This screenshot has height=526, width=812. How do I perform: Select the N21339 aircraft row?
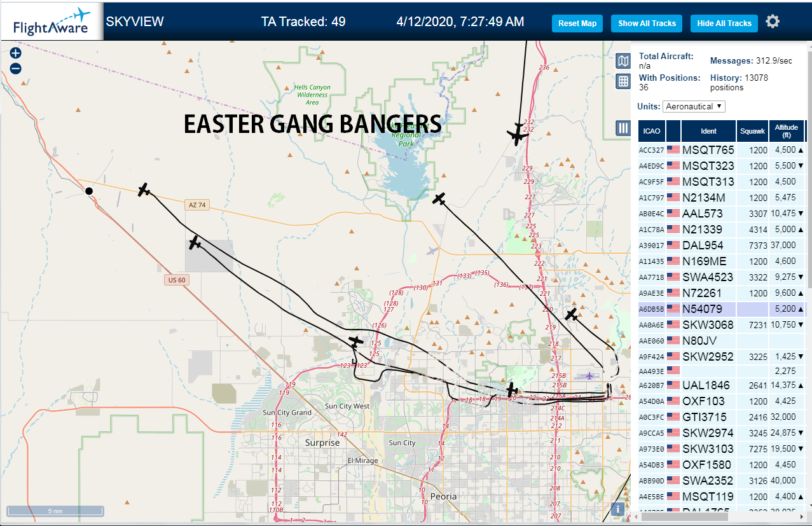[x=722, y=229]
